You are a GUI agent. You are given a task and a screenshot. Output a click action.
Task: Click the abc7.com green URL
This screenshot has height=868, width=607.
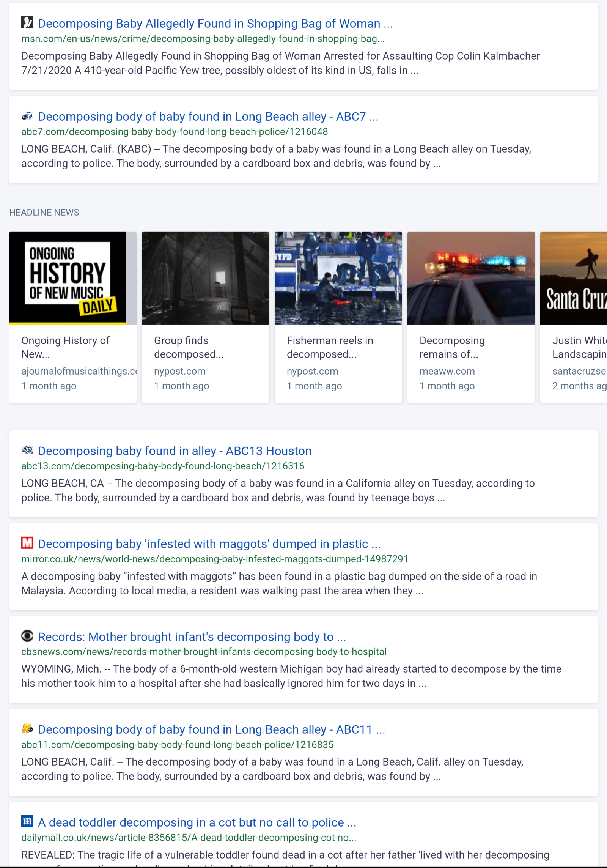pyautogui.click(x=175, y=132)
